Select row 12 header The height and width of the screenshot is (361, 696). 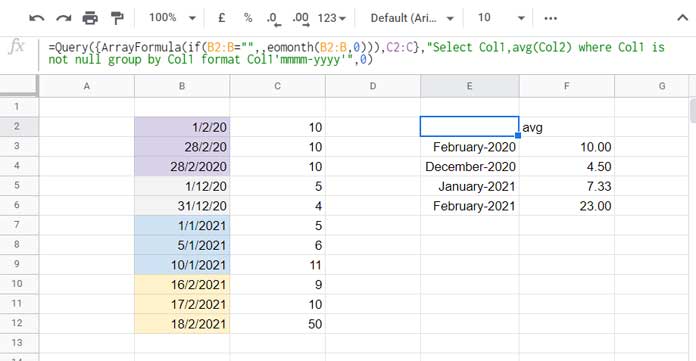(x=19, y=323)
